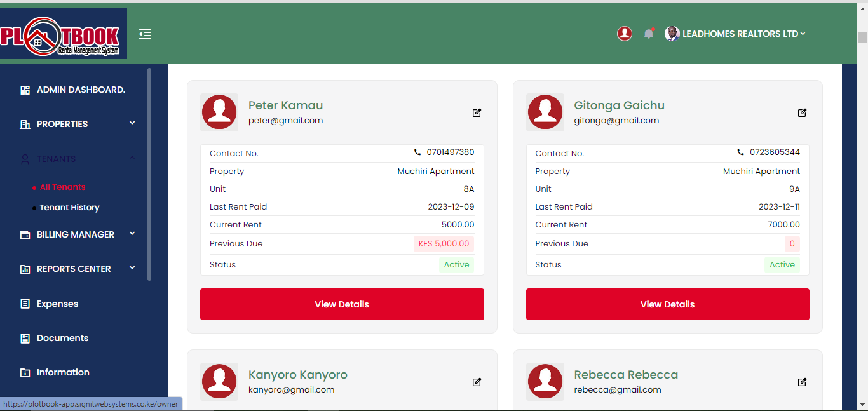Click Peter Kamau's avatar image

point(219,112)
